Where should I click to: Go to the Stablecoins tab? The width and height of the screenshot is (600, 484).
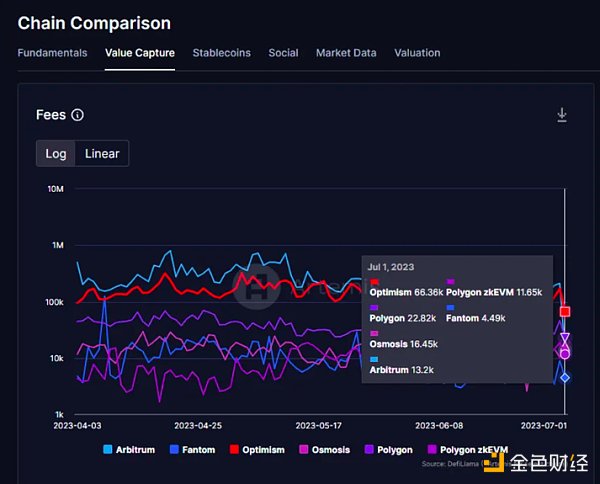click(x=222, y=53)
